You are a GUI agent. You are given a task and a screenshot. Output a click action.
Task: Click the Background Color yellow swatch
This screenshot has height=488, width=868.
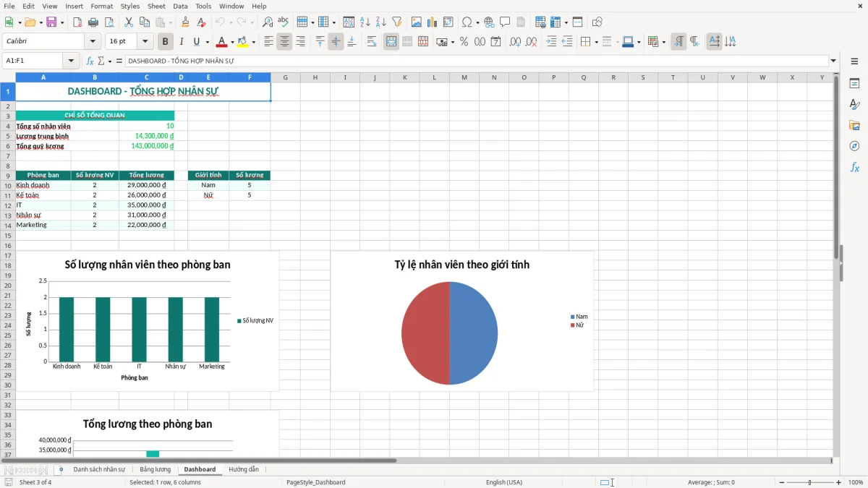243,42
